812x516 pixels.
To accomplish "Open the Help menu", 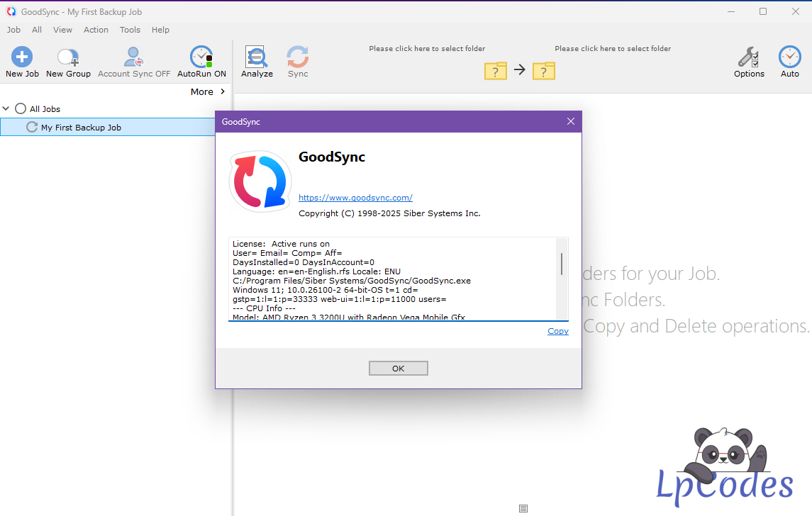I will [x=160, y=30].
